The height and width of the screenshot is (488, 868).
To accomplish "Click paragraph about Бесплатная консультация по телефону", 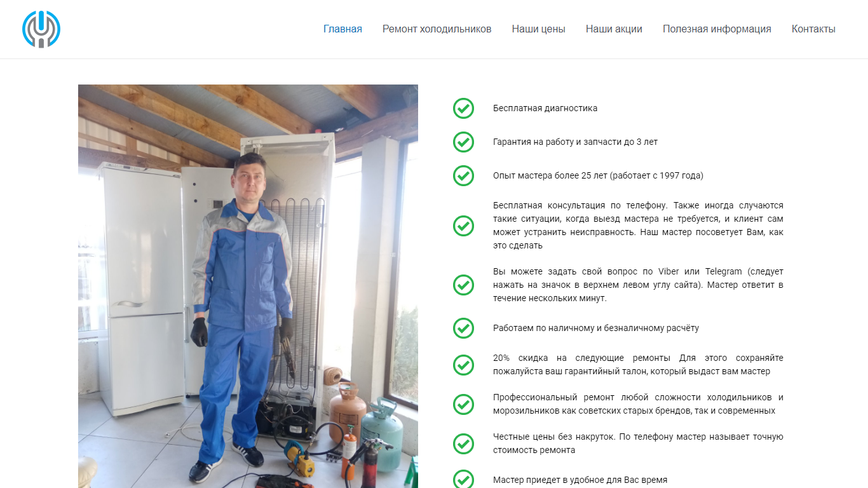I will click(638, 226).
